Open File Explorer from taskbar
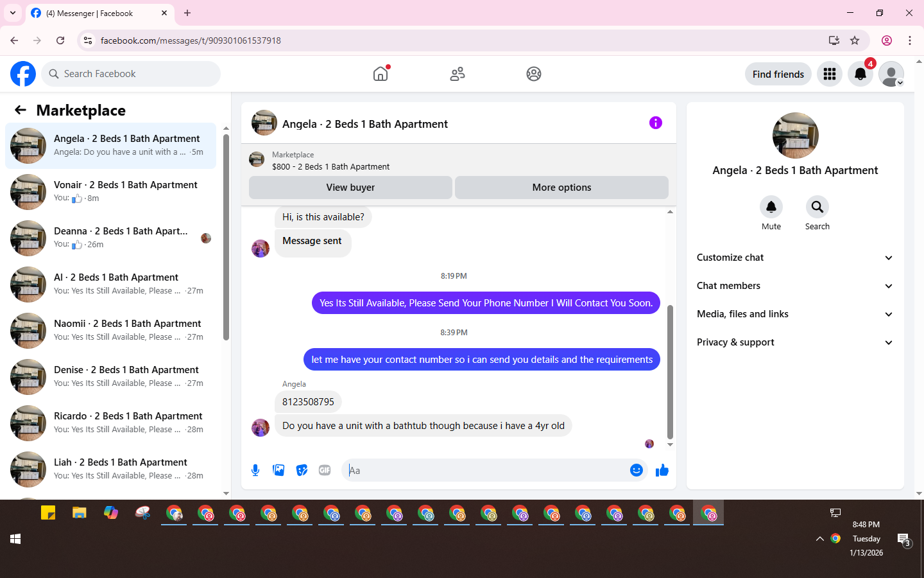The image size is (924, 578). [80, 512]
